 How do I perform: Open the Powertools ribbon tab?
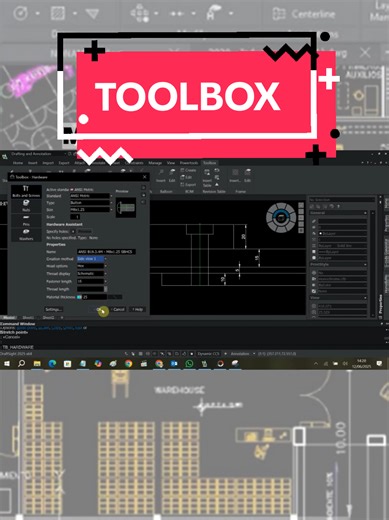tap(189, 163)
